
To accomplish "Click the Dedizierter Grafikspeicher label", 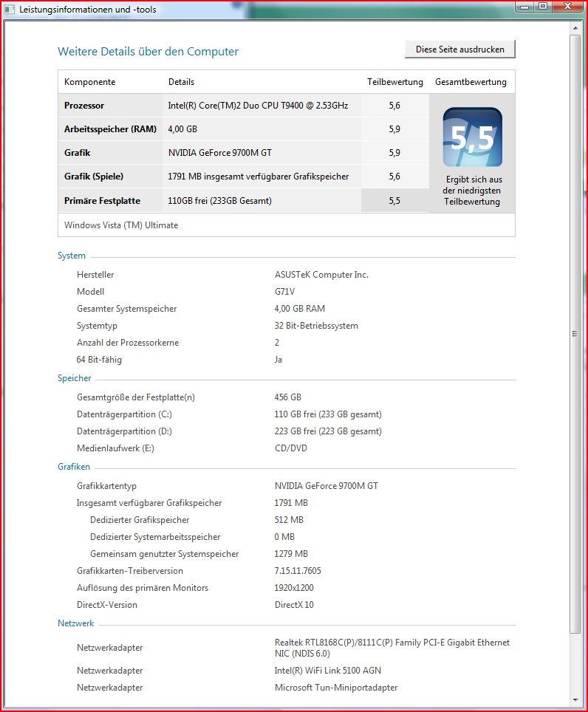I will pos(140,520).
